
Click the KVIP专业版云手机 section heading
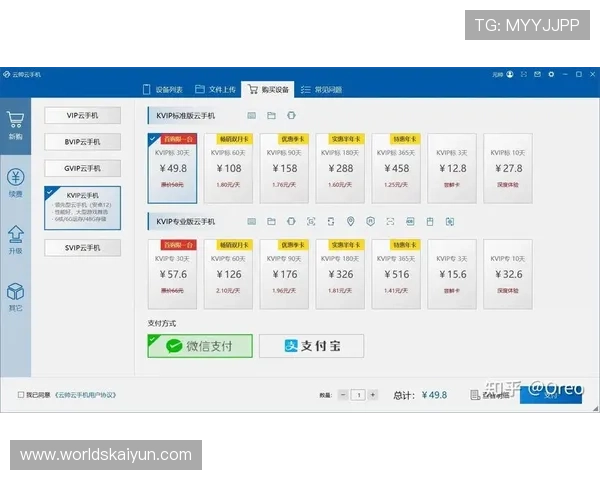(186, 222)
